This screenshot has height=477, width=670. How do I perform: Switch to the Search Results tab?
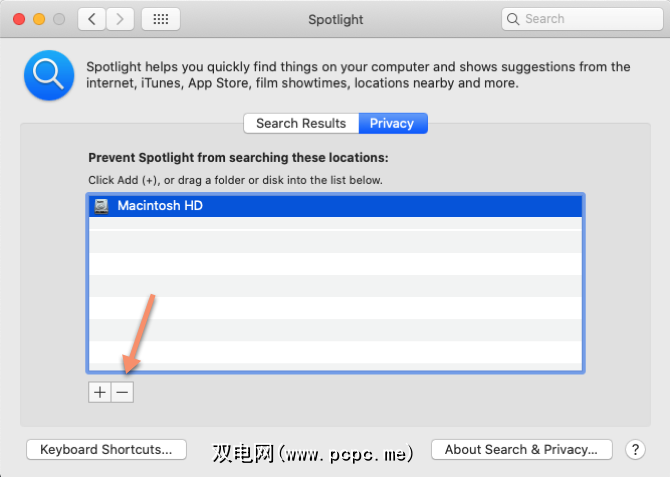point(301,123)
